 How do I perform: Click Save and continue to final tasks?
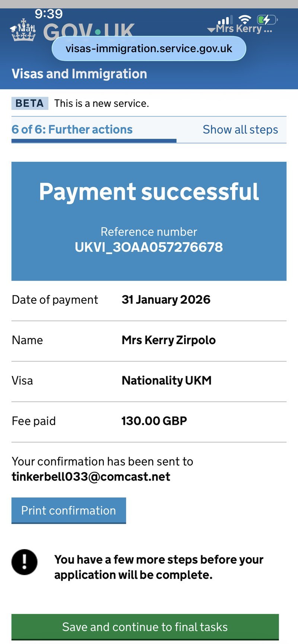pos(145,627)
